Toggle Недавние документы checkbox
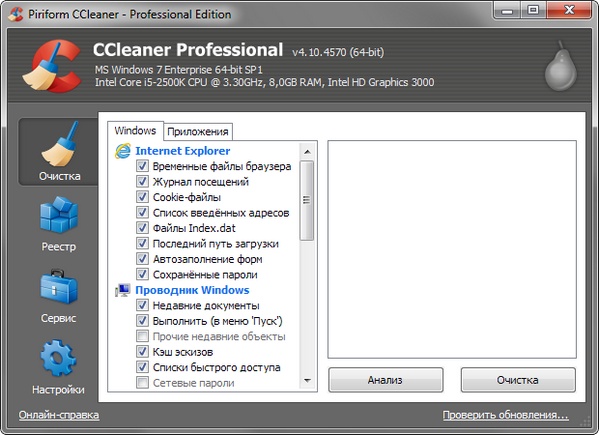The width and height of the screenshot is (599, 435). 142,305
